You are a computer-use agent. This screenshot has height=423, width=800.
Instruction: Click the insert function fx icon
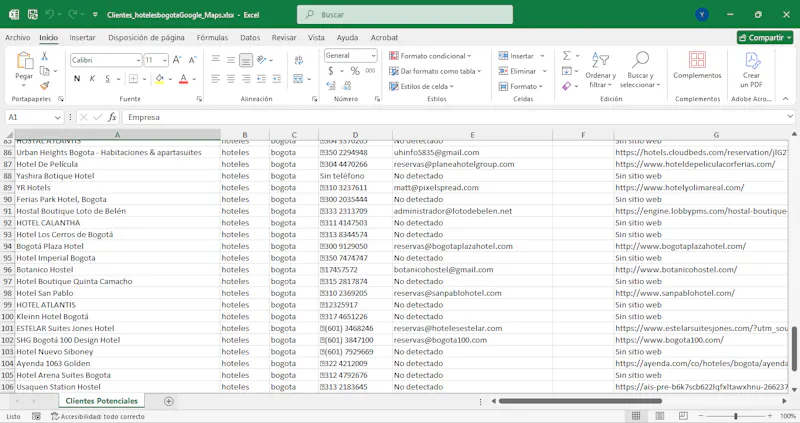tap(112, 117)
